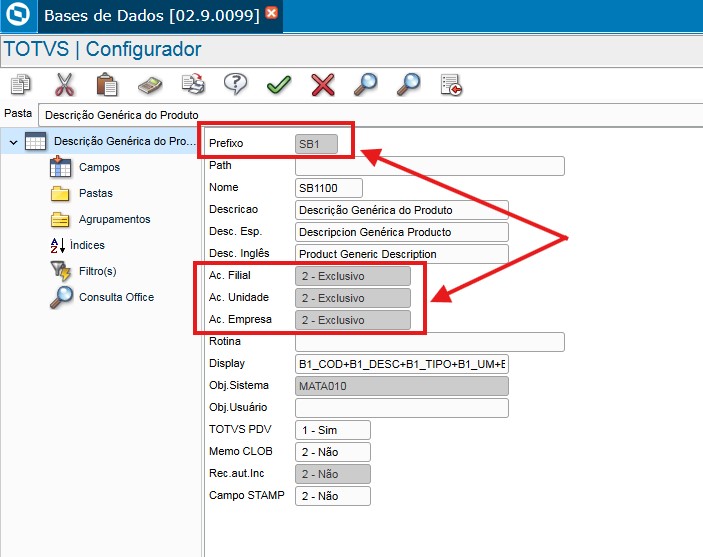Open the Consulta Office tree item
Viewport: 703px width, 557px height.
coord(116,297)
